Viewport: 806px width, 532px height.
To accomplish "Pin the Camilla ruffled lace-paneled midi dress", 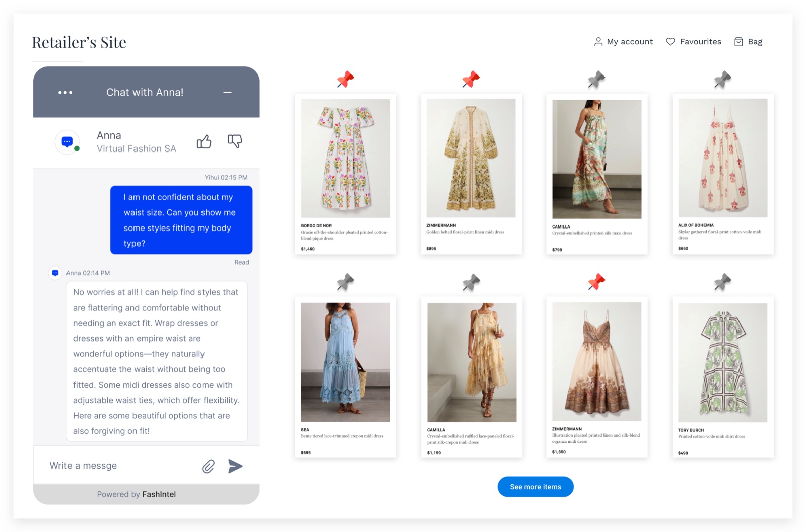I will (x=471, y=282).
